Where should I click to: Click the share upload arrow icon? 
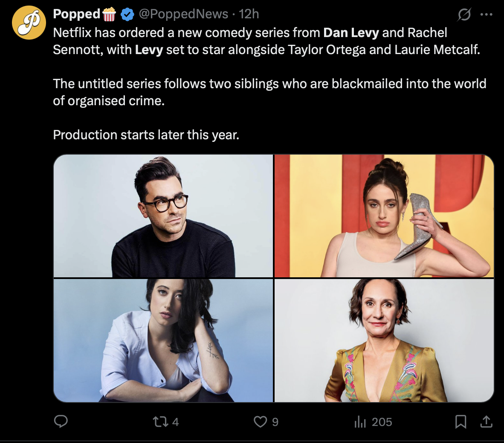pos(486,422)
